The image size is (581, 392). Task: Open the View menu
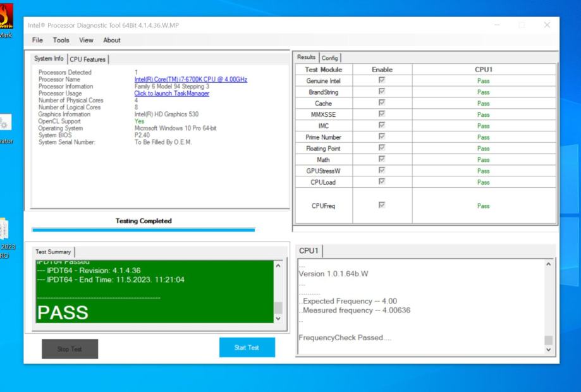click(86, 40)
